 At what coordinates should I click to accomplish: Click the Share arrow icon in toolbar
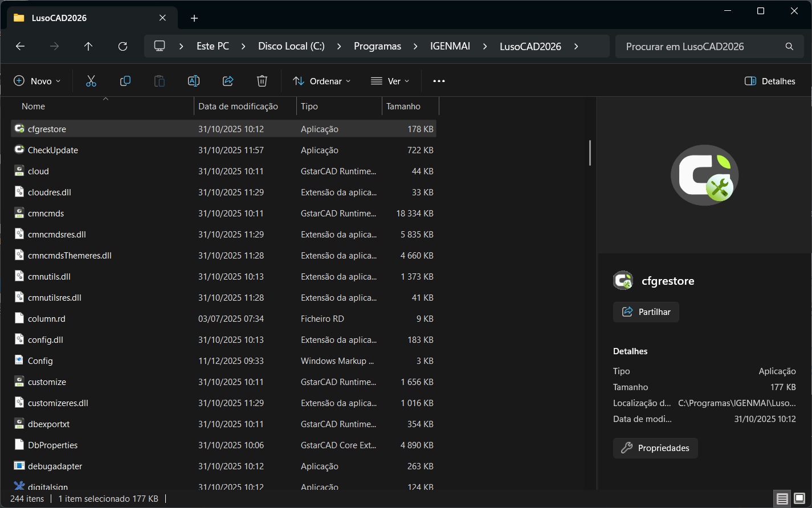[x=228, y=81]
